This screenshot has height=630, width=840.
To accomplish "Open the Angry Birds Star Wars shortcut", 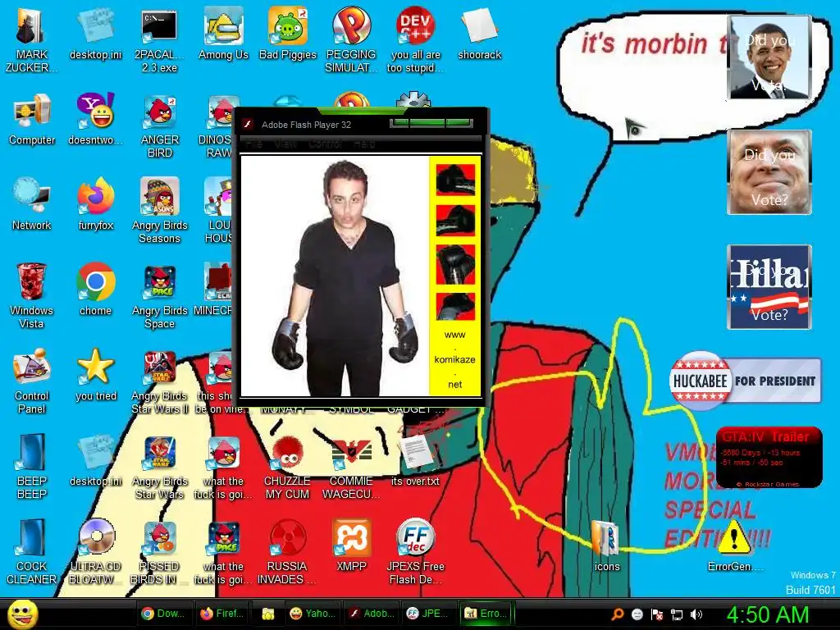I will [x=159, y=466].
